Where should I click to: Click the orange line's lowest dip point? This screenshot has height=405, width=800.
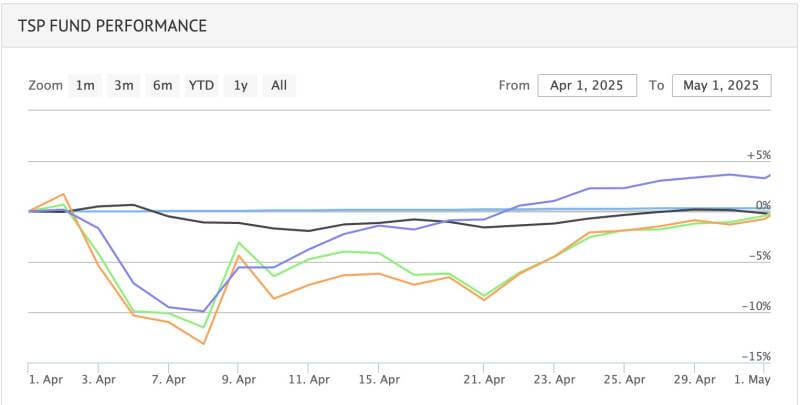pyautogui.click(x=204, y=344)
